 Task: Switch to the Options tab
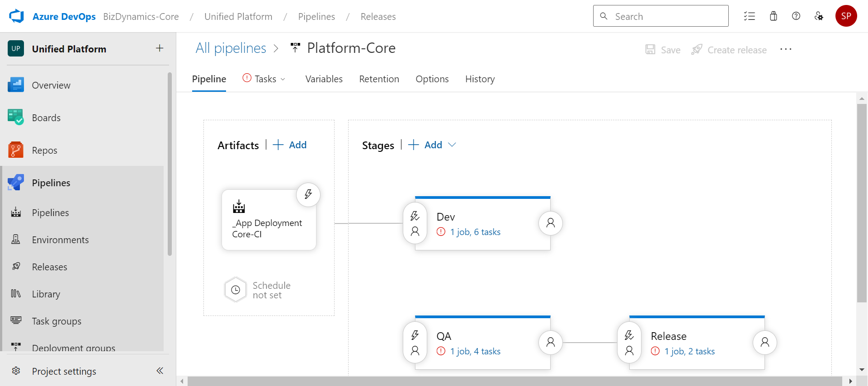[x=432, y=79]
